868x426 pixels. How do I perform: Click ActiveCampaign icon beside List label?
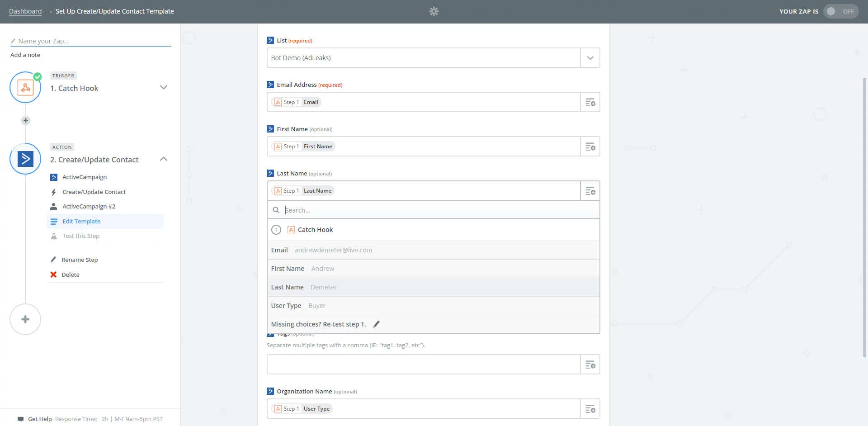coord(270,40)
